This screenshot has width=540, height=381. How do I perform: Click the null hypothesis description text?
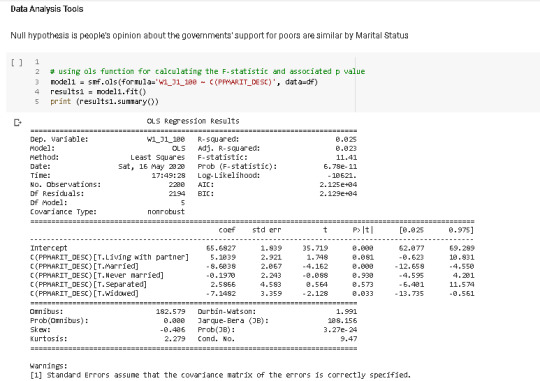coord(209,35)
